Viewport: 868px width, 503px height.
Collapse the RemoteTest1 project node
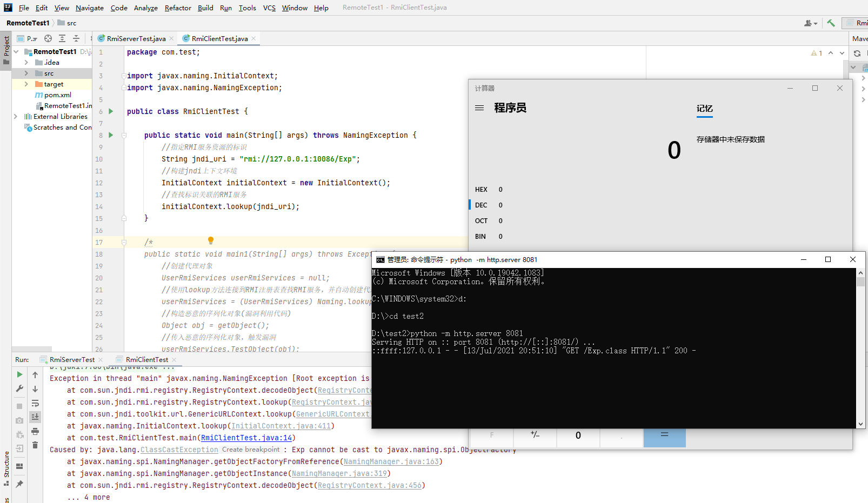tap(16, 52)
